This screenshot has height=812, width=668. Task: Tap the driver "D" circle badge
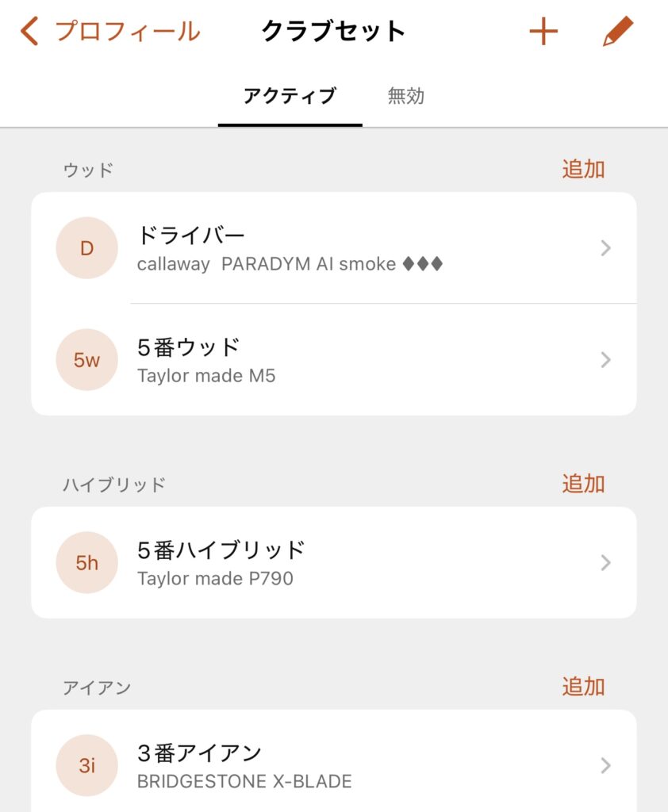[x=87, y=248]
